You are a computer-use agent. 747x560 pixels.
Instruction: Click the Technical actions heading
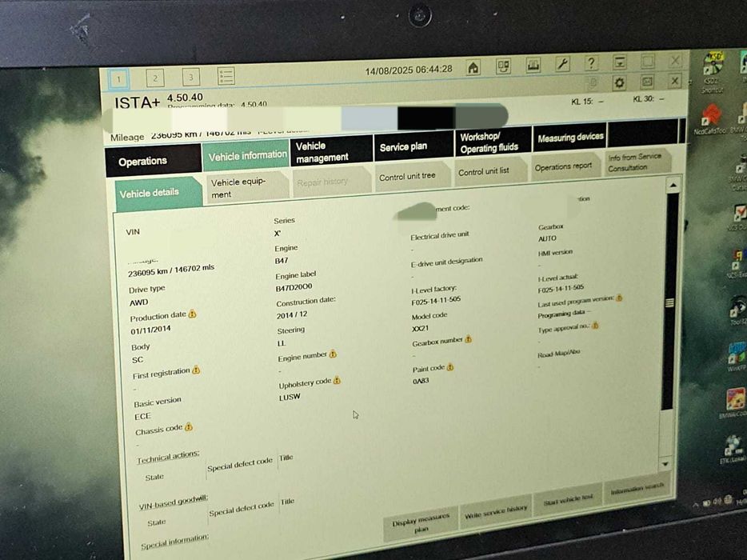tap(168, 456)
